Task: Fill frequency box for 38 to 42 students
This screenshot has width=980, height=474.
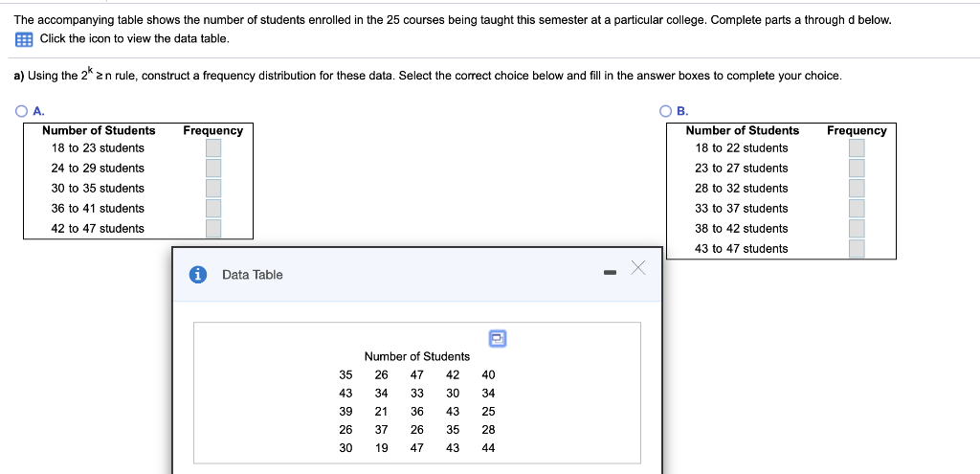Action: tap(857, 228)
